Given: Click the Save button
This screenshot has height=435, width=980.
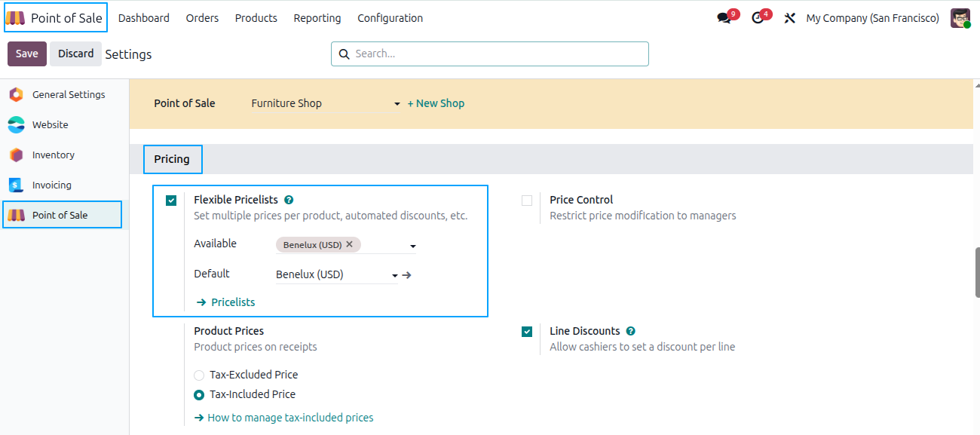Looking at the screenshot, I should tap(27, 54).
